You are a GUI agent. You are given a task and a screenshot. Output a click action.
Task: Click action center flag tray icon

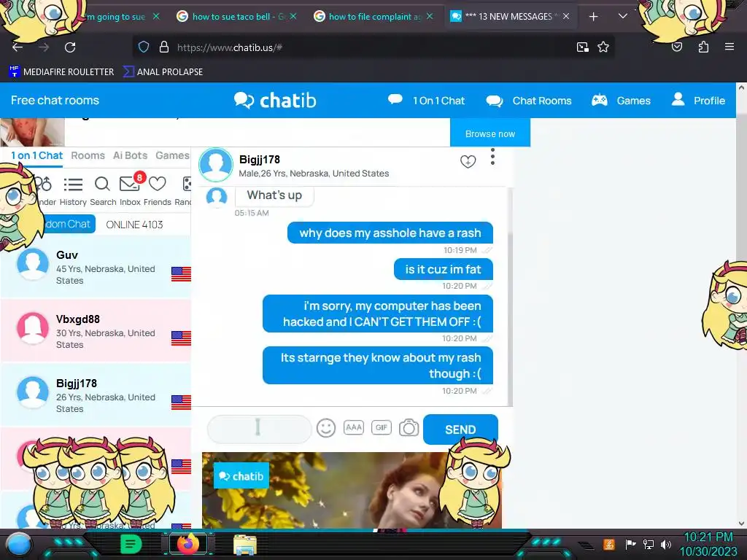(x=631, y=544)
